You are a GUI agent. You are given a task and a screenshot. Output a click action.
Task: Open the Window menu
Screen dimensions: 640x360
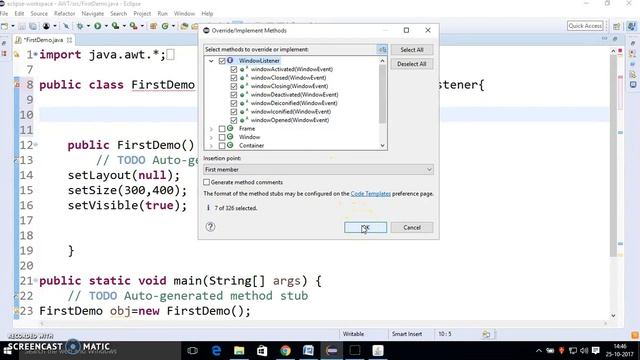[184, 13]
